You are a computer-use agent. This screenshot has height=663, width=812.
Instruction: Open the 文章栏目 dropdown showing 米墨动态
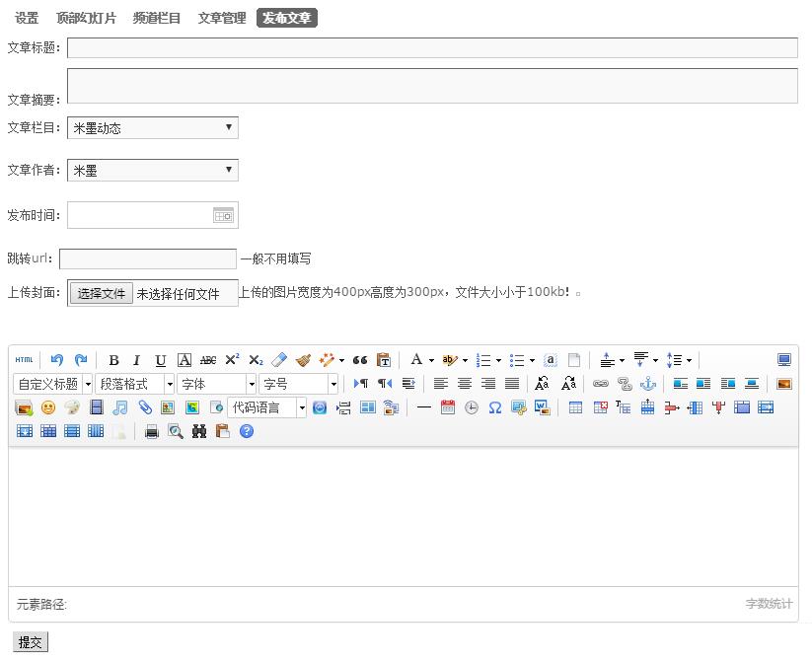(x=153, y=127)
